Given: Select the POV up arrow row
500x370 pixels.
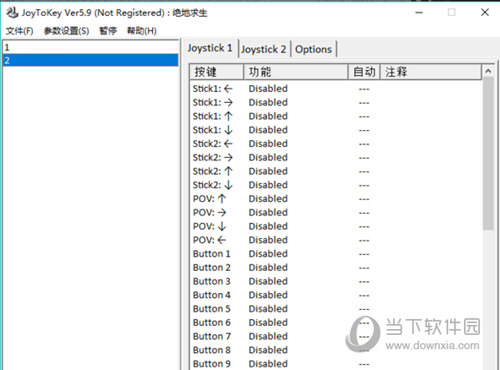Looking at the screenshot, I should click(336, 199).
